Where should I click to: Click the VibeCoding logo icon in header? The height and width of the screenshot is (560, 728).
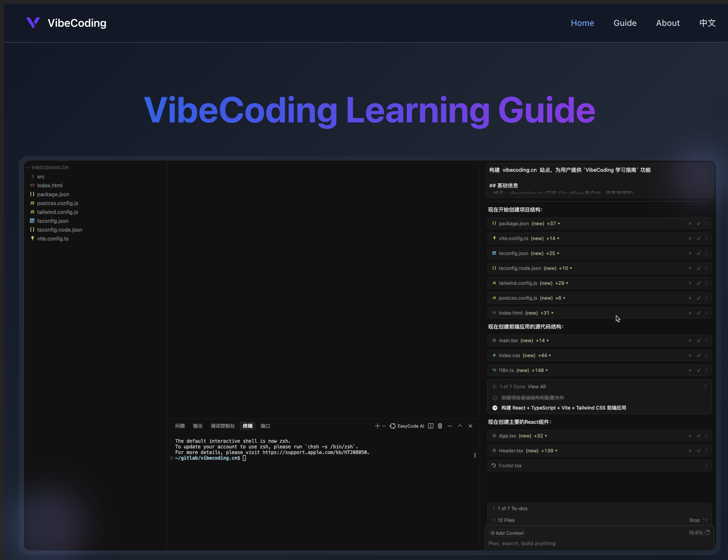point(33,23)
